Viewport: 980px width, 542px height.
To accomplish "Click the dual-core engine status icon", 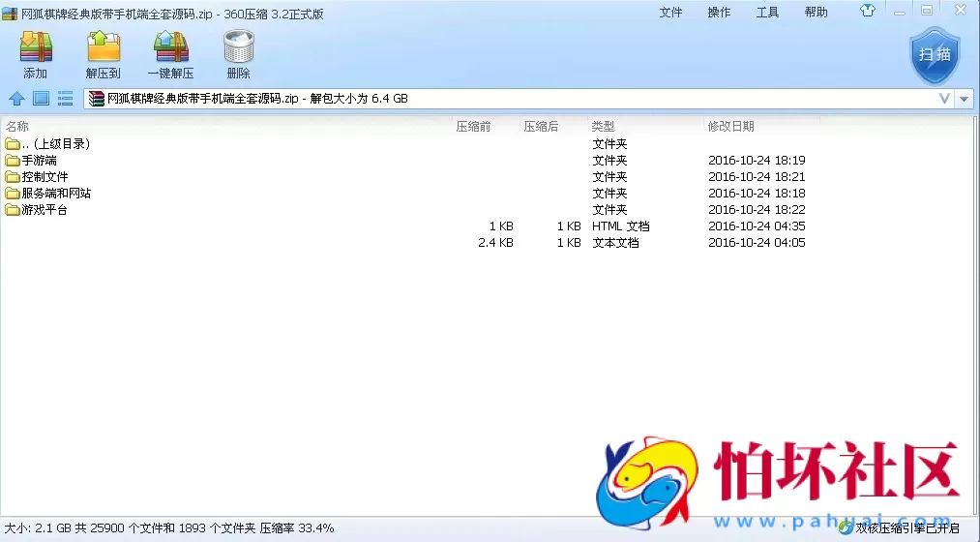I will (x=846, y=528).
